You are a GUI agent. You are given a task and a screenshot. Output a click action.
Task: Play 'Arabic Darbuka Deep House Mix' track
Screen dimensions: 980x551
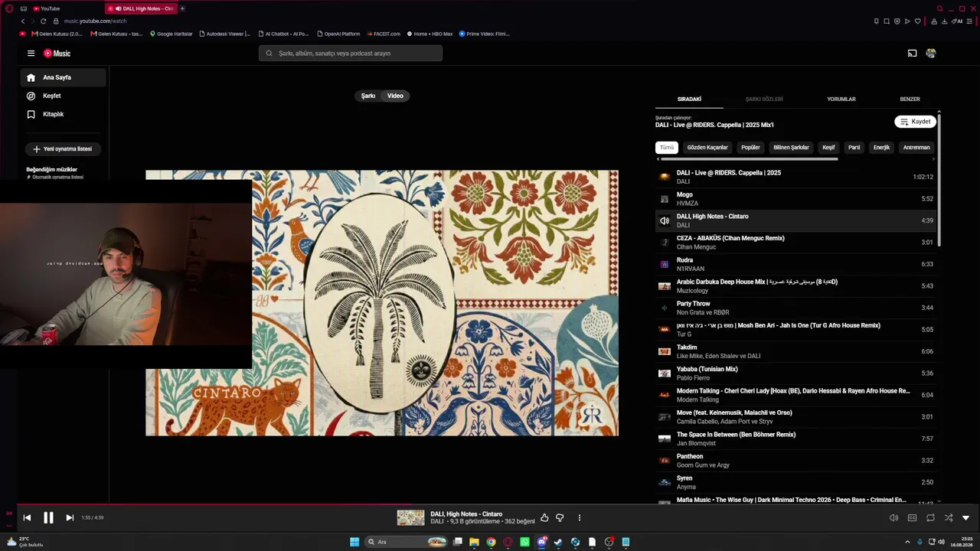point(796,286)
